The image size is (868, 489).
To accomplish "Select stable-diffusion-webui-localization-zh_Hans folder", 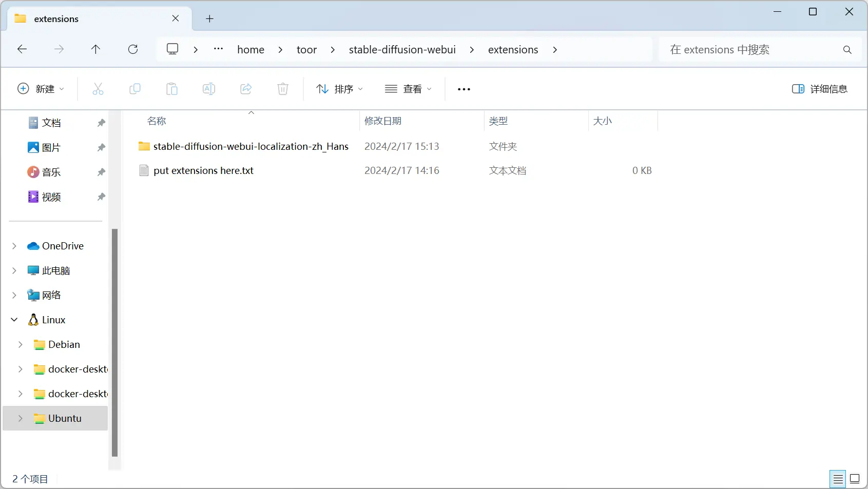I will 251,146.
